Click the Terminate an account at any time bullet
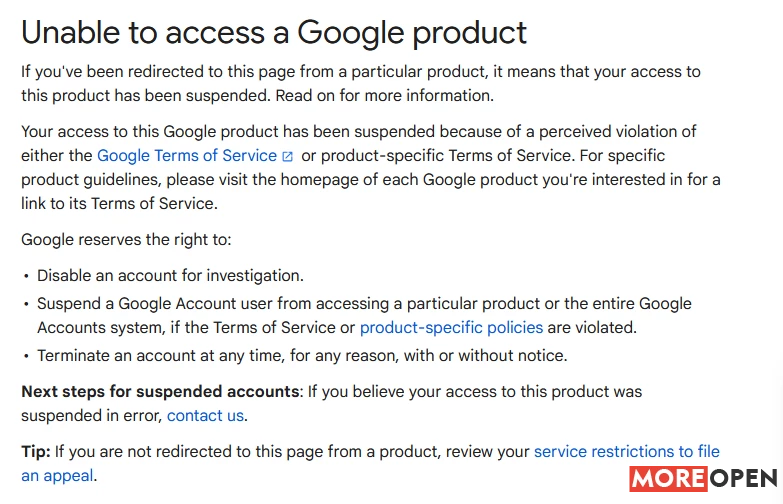This screenshot has width=783, height=504. tap(302, 356)
